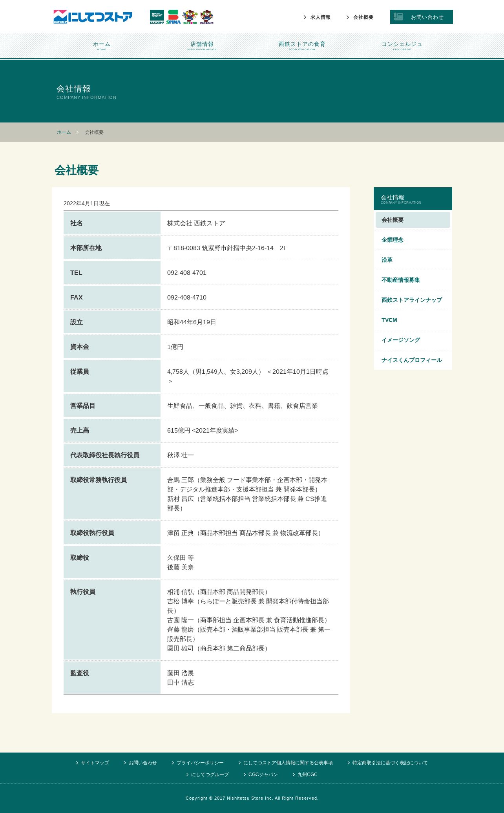Click the お問い合わせ header button

coord(422,17)
